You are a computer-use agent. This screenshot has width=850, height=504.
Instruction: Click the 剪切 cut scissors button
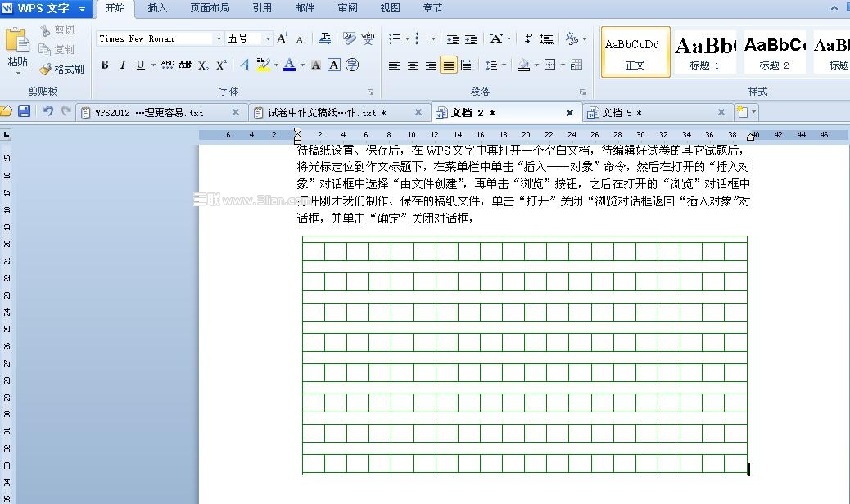coord(57,30)
